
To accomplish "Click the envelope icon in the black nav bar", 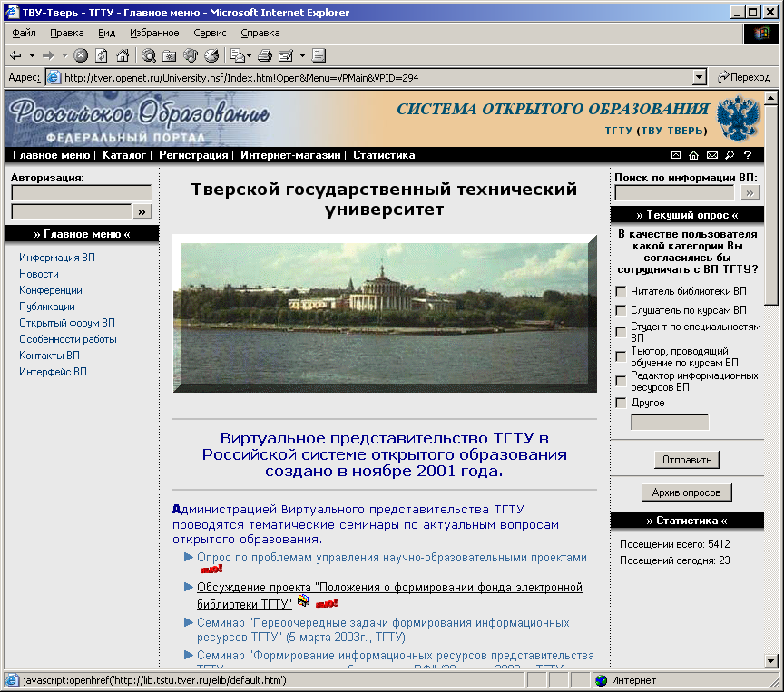I will click(x=712, y=155).
